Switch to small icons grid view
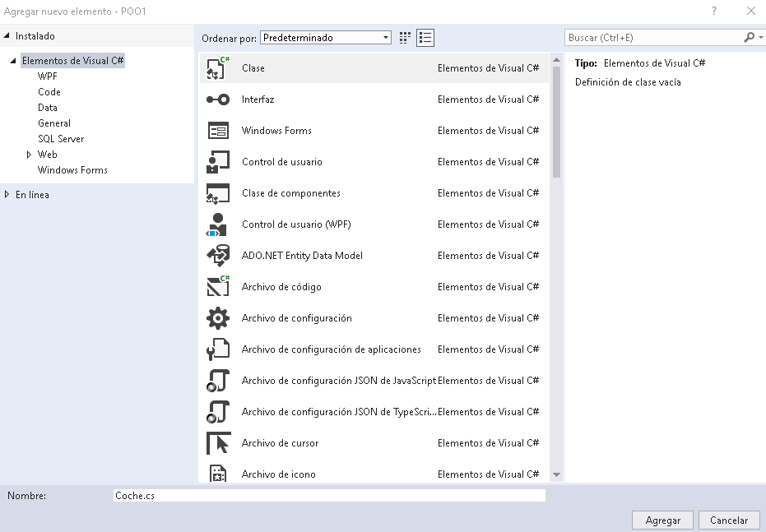Screen dimensions: 766x532 pos(405,38)
